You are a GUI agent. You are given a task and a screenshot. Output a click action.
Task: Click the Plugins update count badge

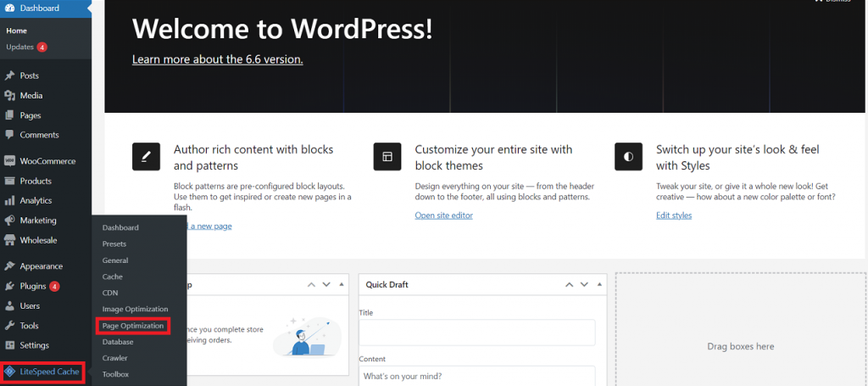pyautogui.click(x=54, y=286)
